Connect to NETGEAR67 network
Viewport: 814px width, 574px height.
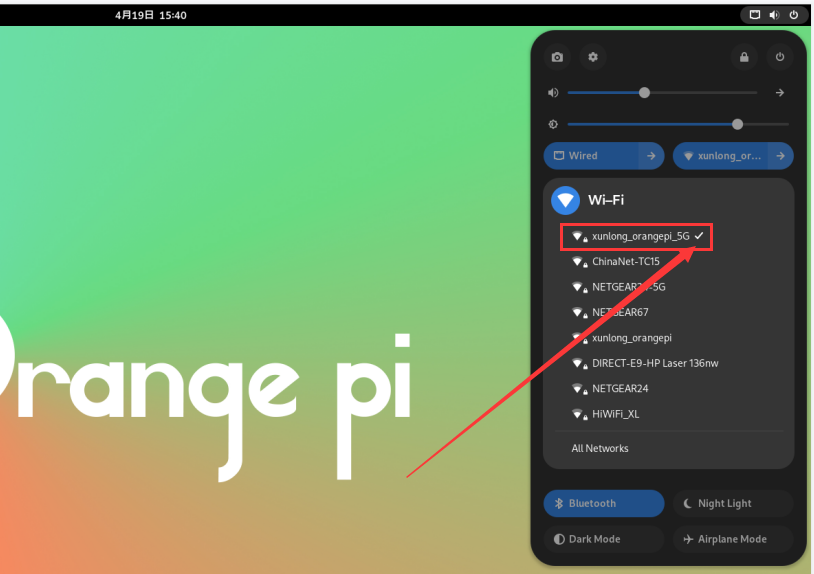pos(670,312)
